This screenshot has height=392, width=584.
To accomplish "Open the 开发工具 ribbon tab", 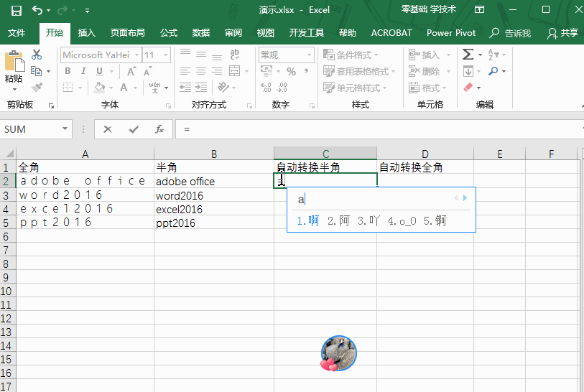I will tap(307, 33).
